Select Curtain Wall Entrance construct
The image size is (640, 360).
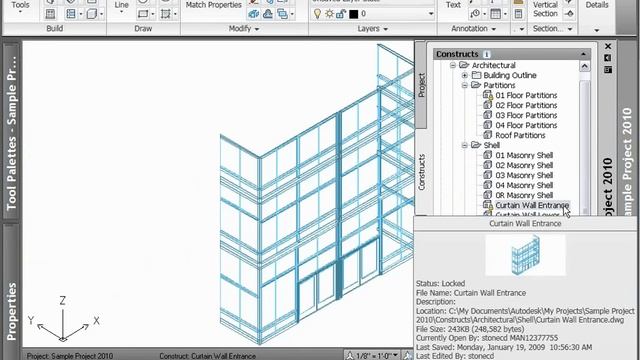[532, 205]
